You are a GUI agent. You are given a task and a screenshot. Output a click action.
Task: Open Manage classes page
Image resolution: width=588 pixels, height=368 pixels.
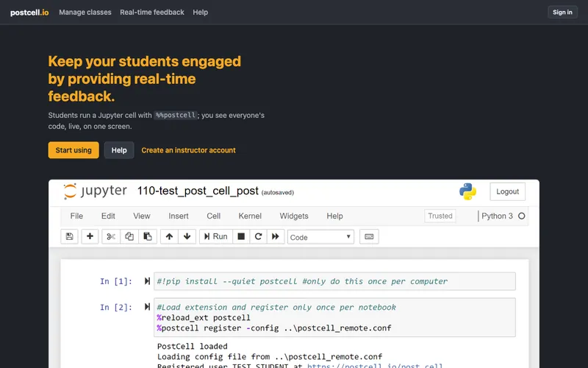(85, 13)
